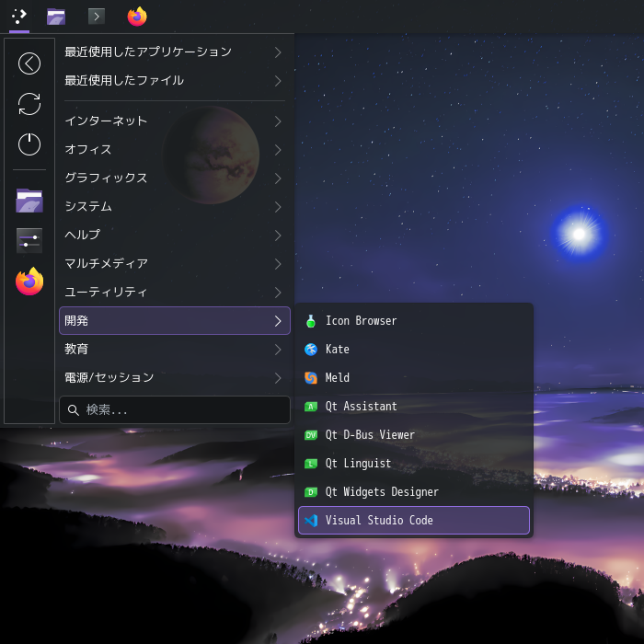Click the Qt D-Bus Viewer icon
Viewport: 644px width, 644px height.
tap(311, 435)
